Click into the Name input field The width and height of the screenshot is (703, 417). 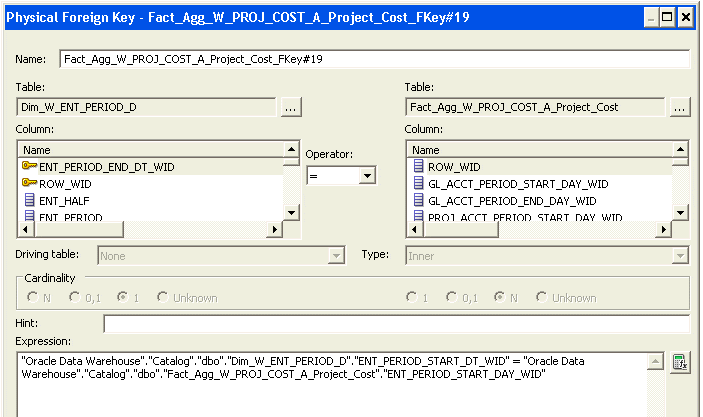coord(374,59)
